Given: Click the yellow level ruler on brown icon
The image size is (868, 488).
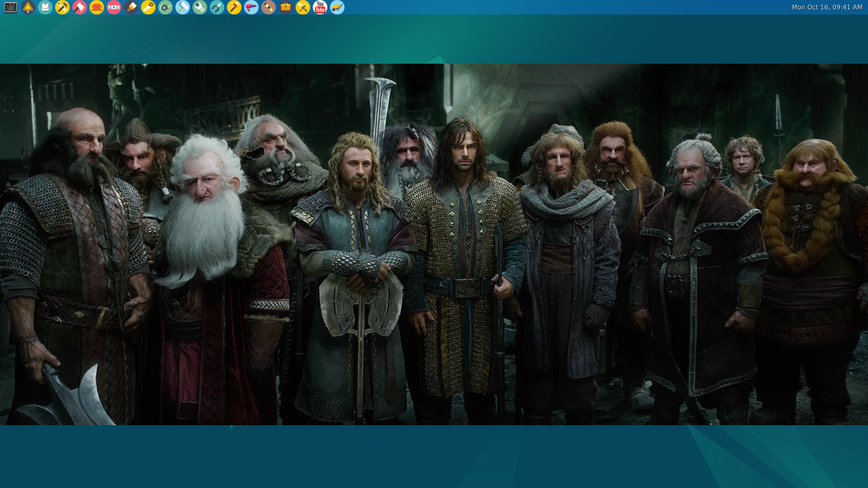Looking at the screenshot, I should pyautogui.click(x=269, y=7).
